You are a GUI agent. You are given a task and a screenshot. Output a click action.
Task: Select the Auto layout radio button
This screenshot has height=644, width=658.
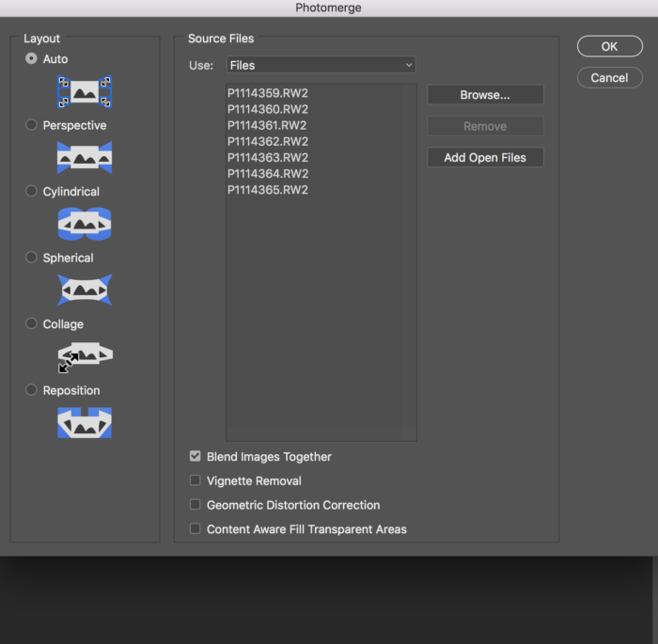click(31, 58)
